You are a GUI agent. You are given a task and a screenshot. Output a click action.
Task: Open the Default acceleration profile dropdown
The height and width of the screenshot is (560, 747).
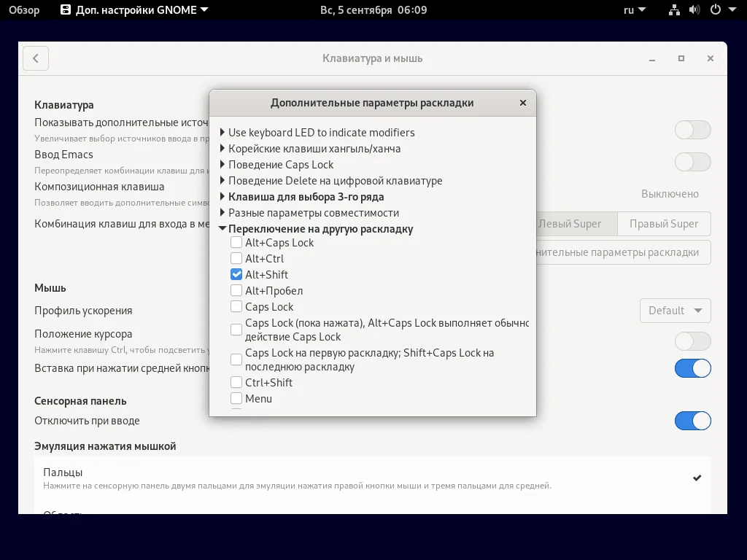675,310
